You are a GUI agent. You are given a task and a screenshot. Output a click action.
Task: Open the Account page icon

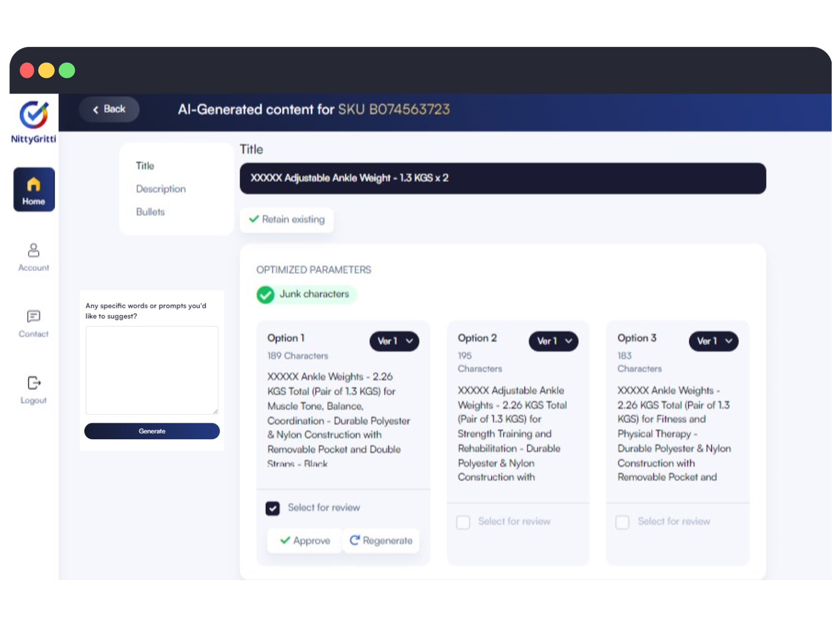point(33,250)
